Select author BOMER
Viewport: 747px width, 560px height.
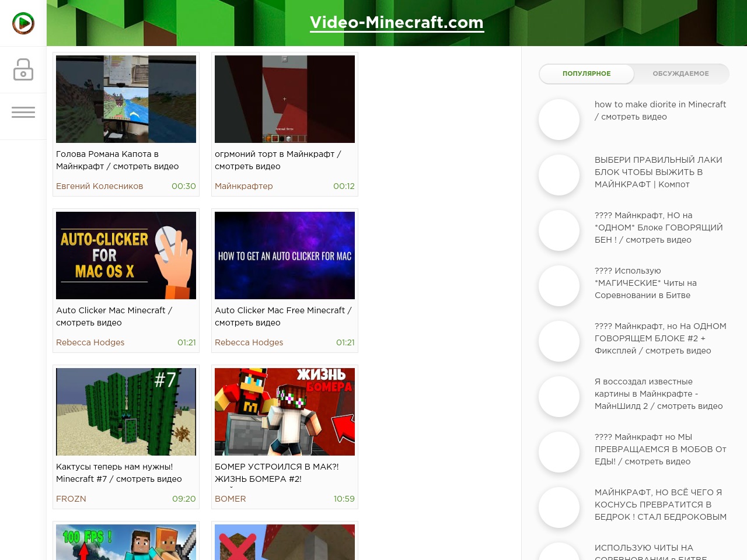(231, 499)
